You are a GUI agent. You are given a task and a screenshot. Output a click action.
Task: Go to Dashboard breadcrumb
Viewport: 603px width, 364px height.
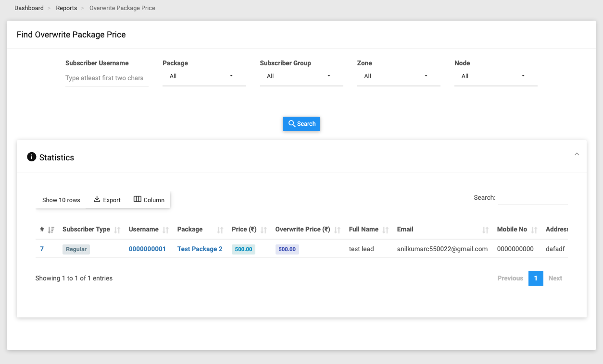pyautogui.click(x=29, y=8)
